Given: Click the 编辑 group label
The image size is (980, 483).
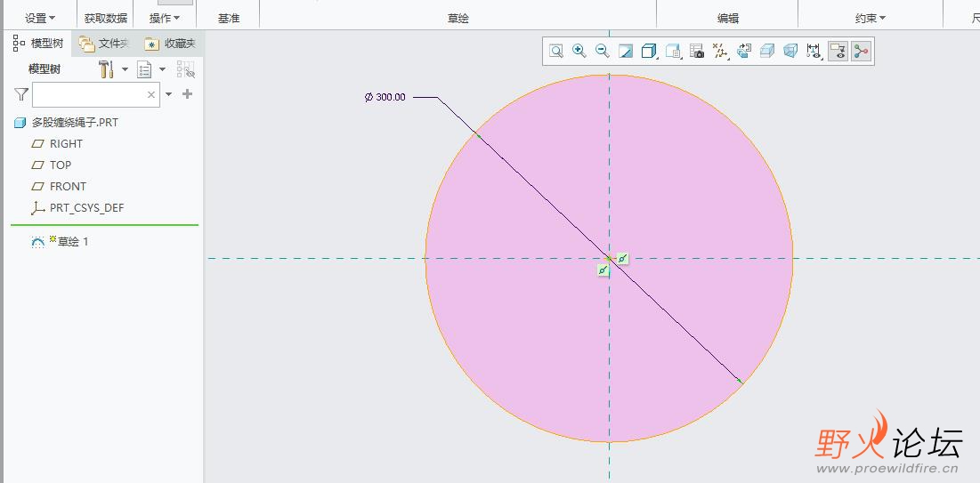Looking at the screenshot, I should pyautogui.click(x=728, y=18).
